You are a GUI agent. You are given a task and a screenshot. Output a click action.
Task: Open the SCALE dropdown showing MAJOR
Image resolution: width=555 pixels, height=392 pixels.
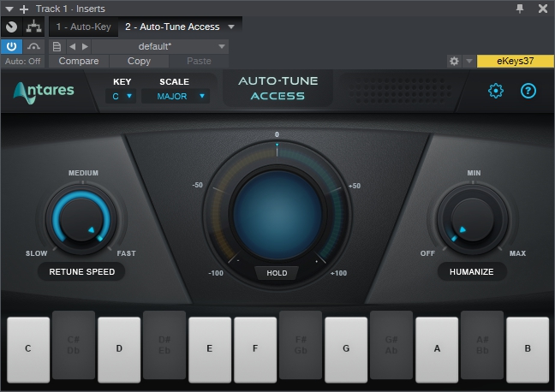[x=182, y=97]
